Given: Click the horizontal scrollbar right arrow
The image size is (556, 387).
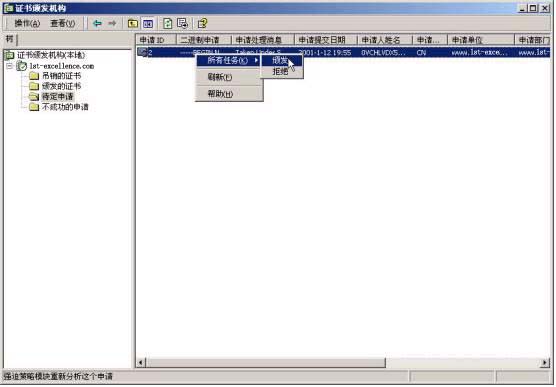Looking at the screenshot, I should tap(545, 363).
